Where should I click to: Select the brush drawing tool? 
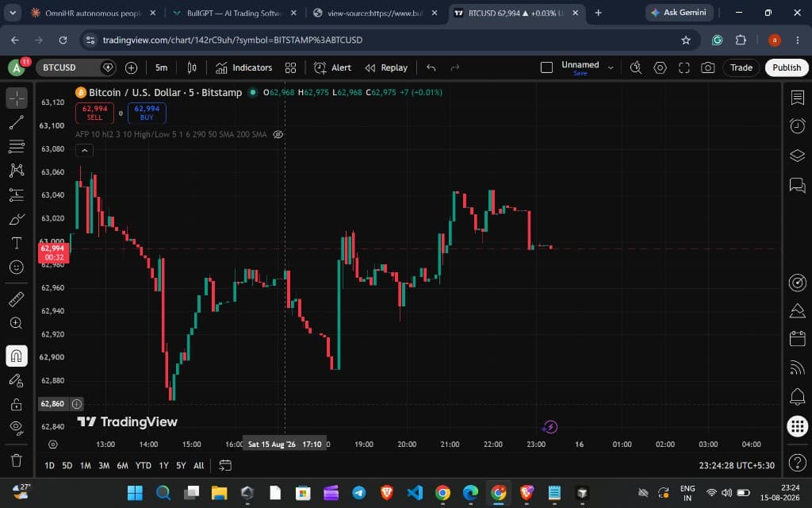tap(17, 219)
